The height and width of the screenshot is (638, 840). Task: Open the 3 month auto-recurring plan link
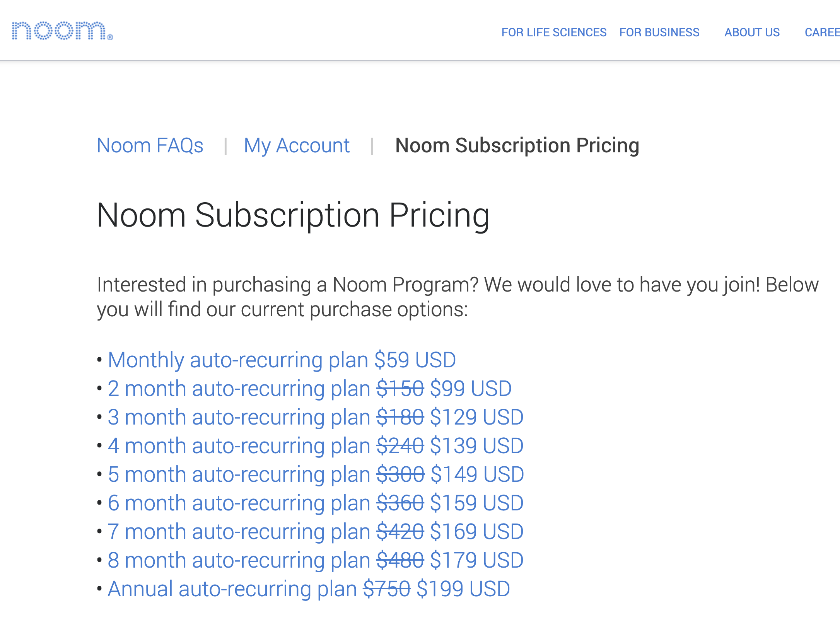pyautogui.click(x=315, y=417)
